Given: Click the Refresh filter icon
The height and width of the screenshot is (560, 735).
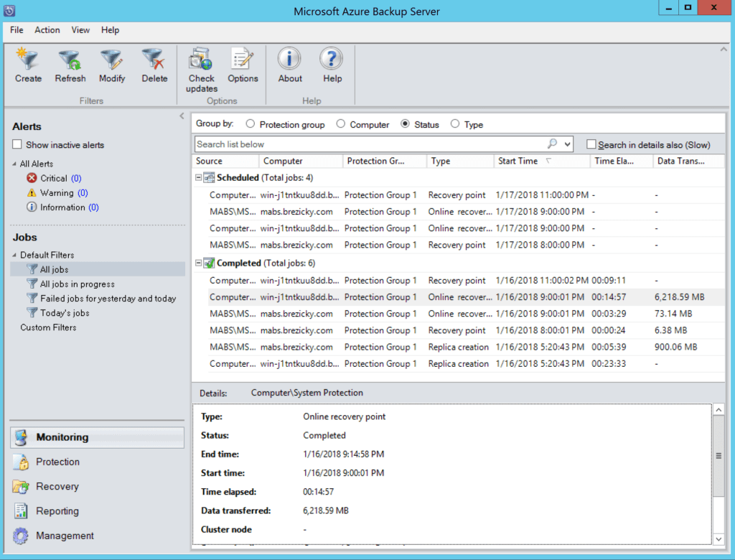Looking at the screenshot, I should point(70,60).
